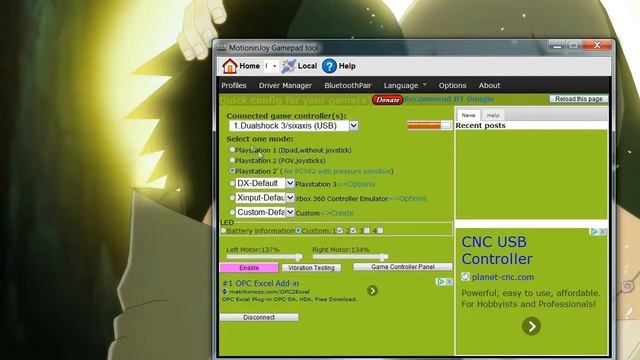The width and height of the screenshot is (640, 360).
Task: Open Driver Manager page
Action: click(x=285, y=85)
